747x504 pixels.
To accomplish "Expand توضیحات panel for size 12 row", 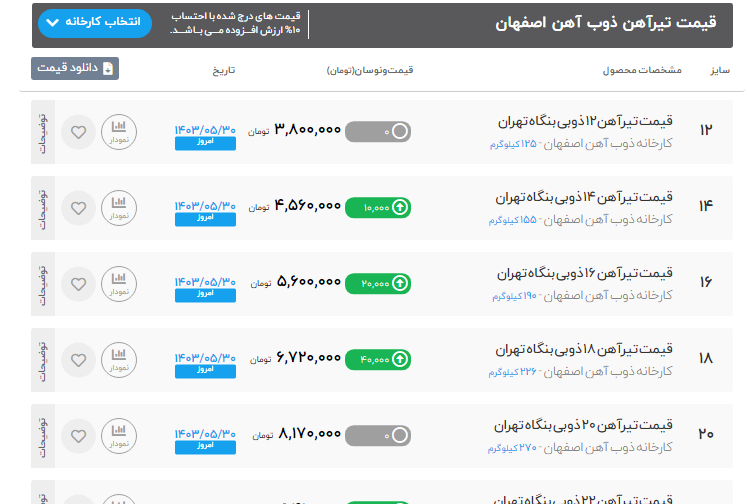I will click(x=42, y=132).
